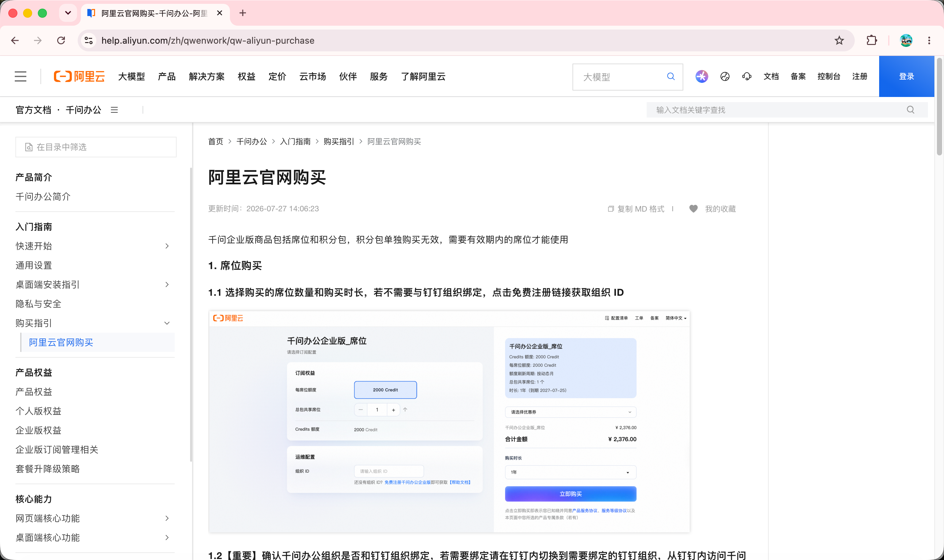
Task: Click the seat purchase screenshot image
Action: (449, 422)
